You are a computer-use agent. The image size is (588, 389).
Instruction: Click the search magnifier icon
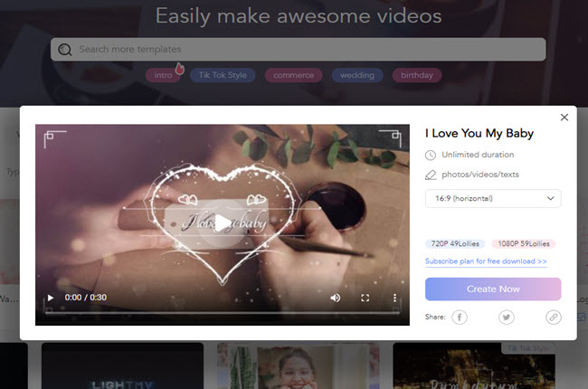(x=65, y=50)
